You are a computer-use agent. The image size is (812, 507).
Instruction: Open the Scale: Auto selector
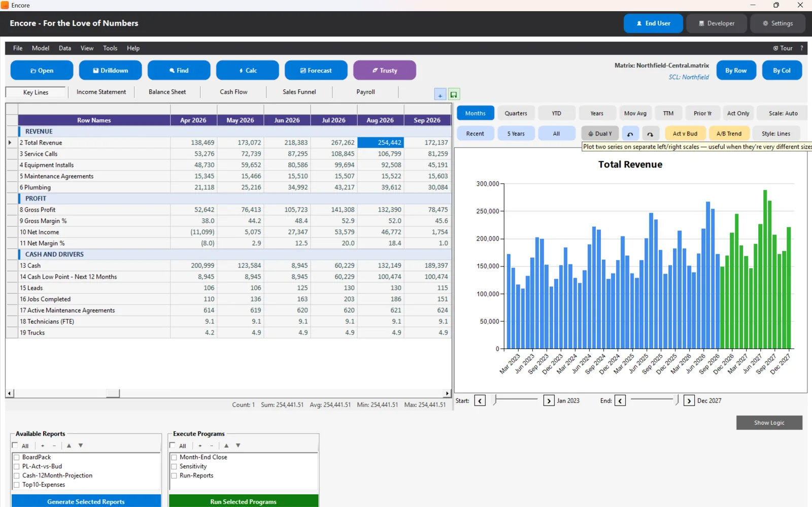click(783, 113)
